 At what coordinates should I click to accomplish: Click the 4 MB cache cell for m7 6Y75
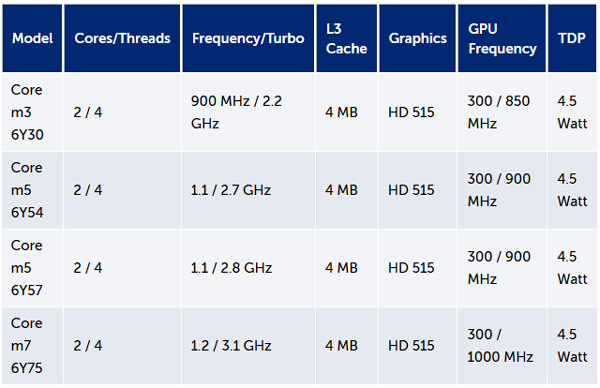pyautogui.click(x=347, y=346)
